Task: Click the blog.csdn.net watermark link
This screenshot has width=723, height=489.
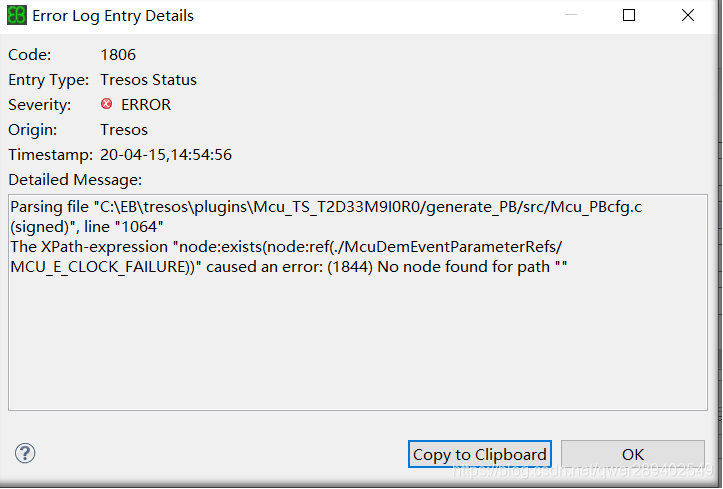Action: click(x=583, y=470)
